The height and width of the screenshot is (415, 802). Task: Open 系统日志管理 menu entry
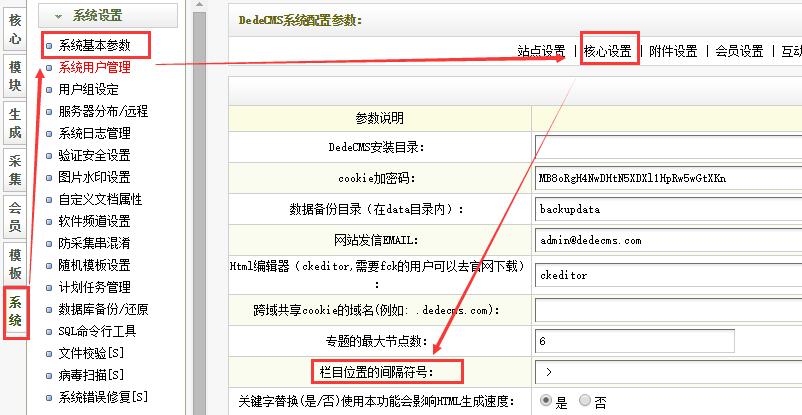coord(95,134)
